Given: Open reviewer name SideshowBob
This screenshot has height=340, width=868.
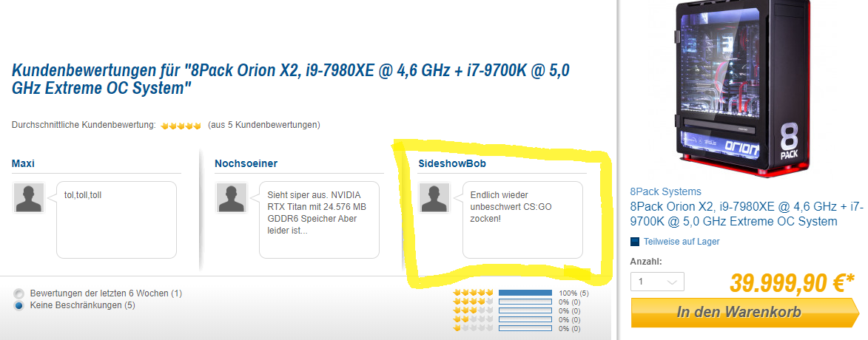Looking at the screenshot, I should coord(452,163).
